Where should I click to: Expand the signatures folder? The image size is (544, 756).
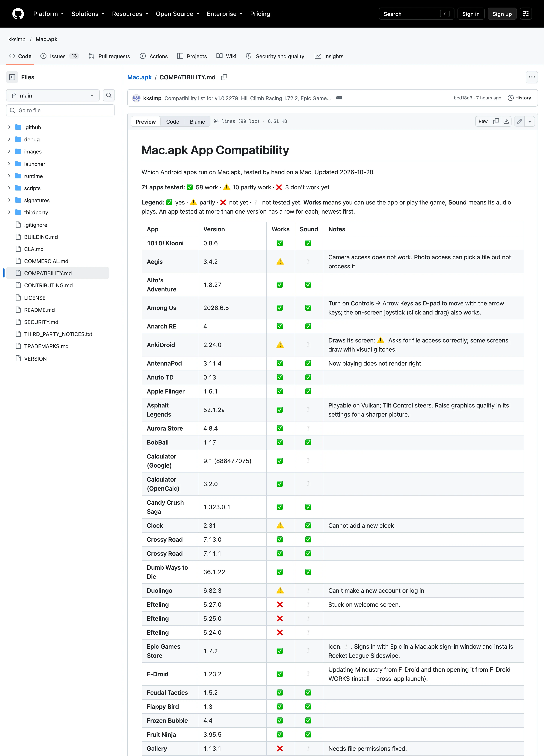click(x=9, y=200)
